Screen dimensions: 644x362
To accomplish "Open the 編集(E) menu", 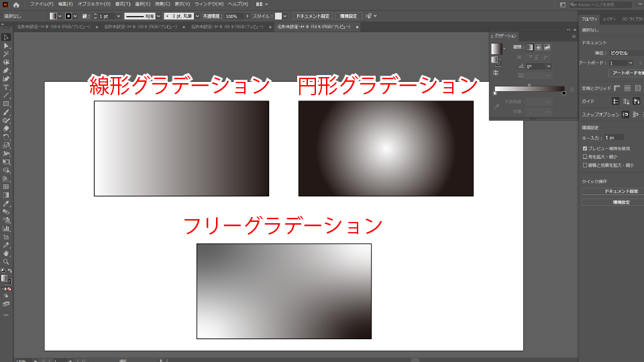I will tap(65, 4).
